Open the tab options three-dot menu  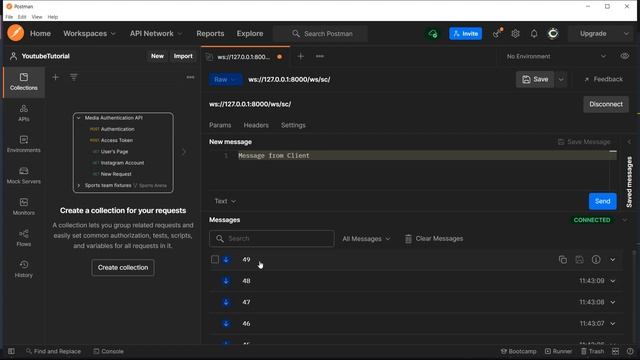coord(320,56)
